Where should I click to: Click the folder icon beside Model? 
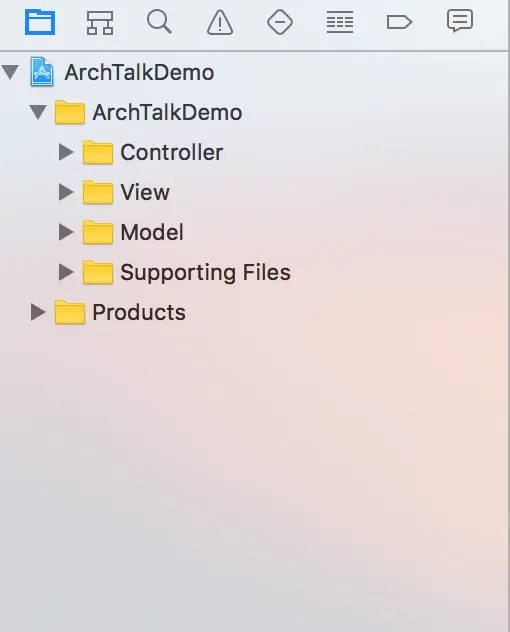(x=98, y=232)
